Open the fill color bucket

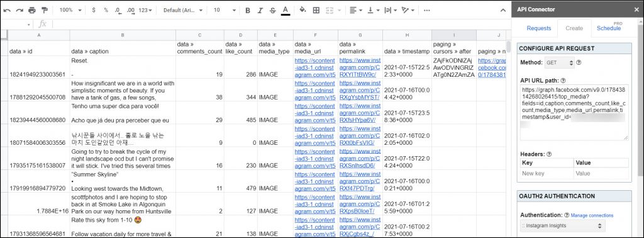click(x=303, y=10)
